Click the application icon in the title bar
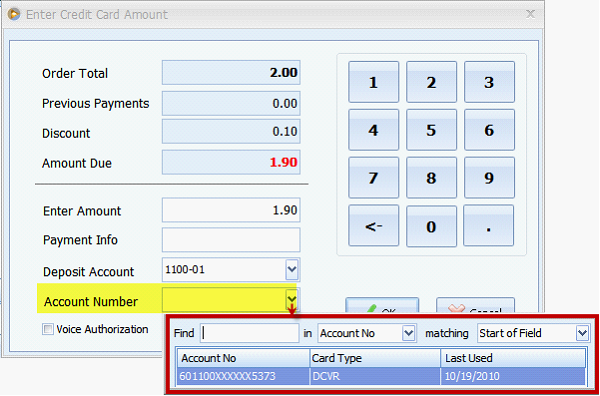Viewport: 600px width, 396px height. [x=13, y=14]
